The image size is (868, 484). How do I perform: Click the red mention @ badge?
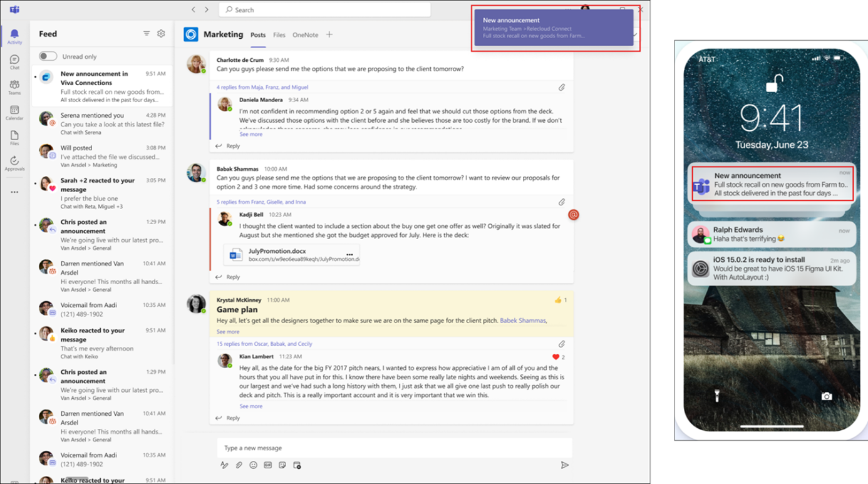coord(573,215)
